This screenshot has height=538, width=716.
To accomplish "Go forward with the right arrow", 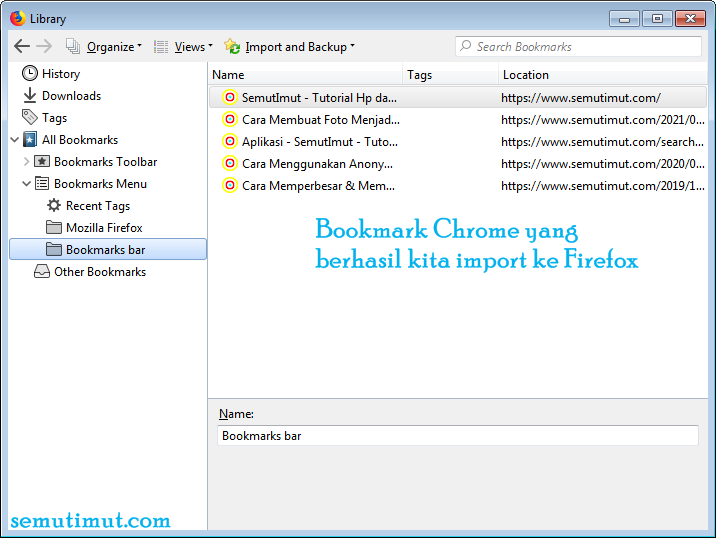I will tap(44, 46).
